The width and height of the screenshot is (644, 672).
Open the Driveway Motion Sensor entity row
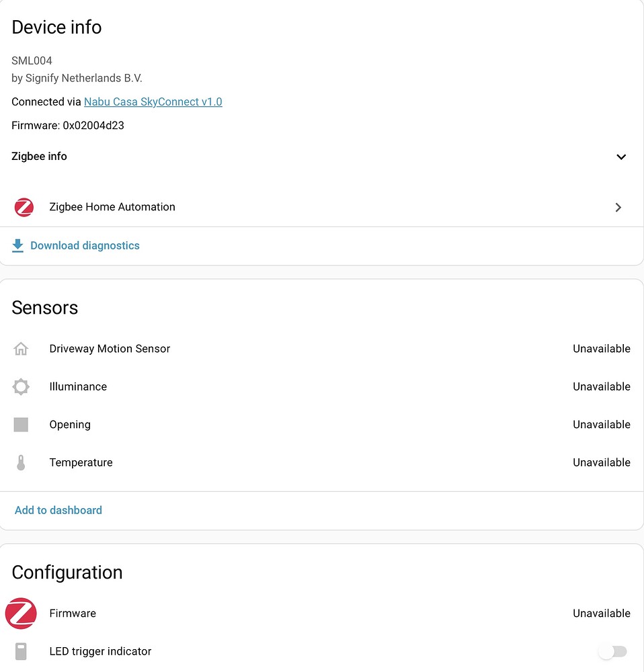[110, 349]
